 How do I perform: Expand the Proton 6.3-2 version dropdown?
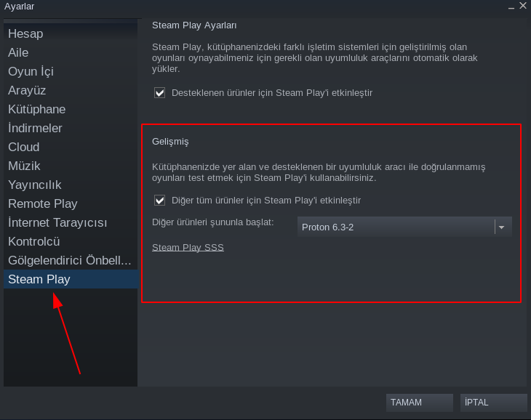[x=501, y=227]
